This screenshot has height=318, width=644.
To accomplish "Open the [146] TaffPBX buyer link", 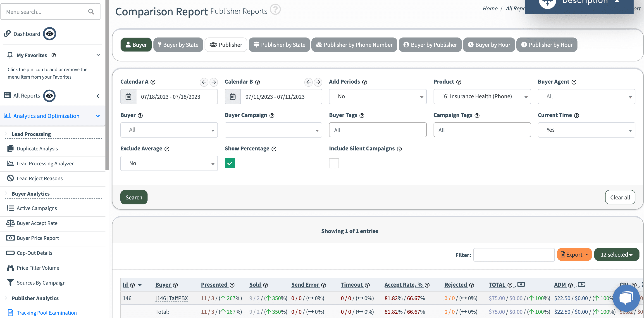I will point(172,298).
